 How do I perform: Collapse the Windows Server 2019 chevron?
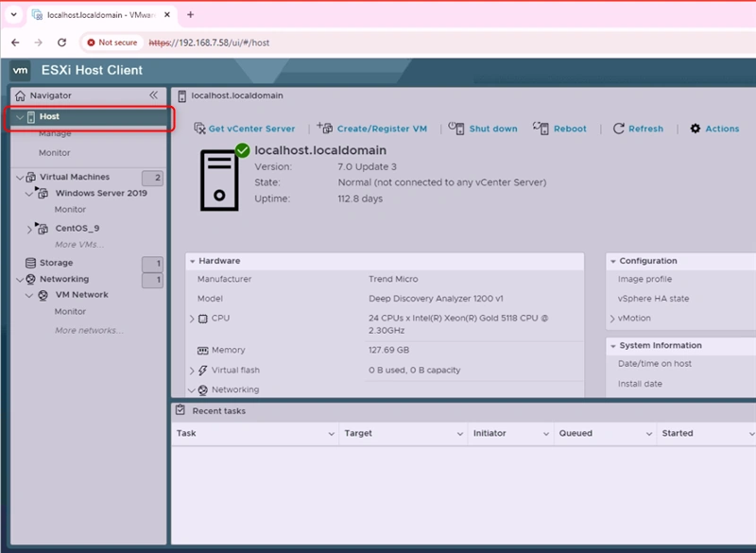29,194
